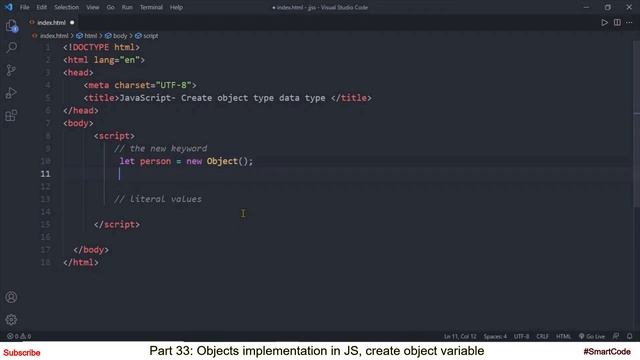
Task: Open the Go menu
Action: point(111,7)
